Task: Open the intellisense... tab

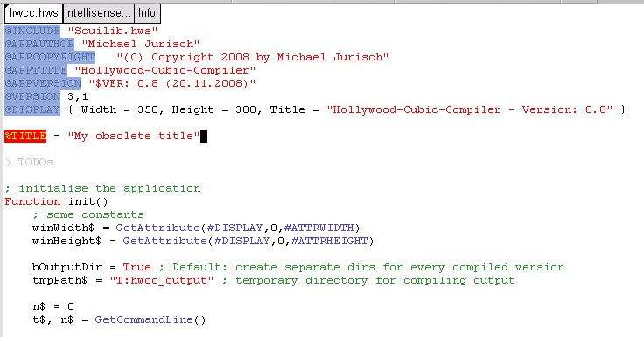Action: click(99, 13)
